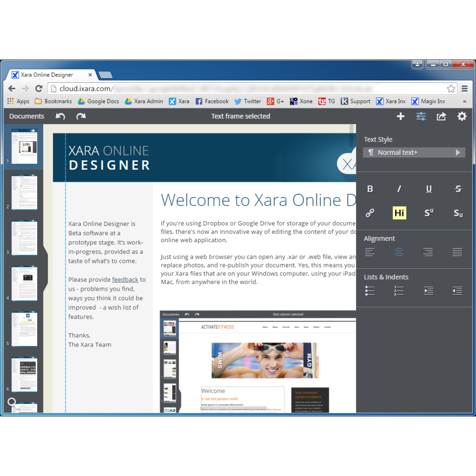Click the Welcome to Xara Online heading

click(x=258, y=200)
